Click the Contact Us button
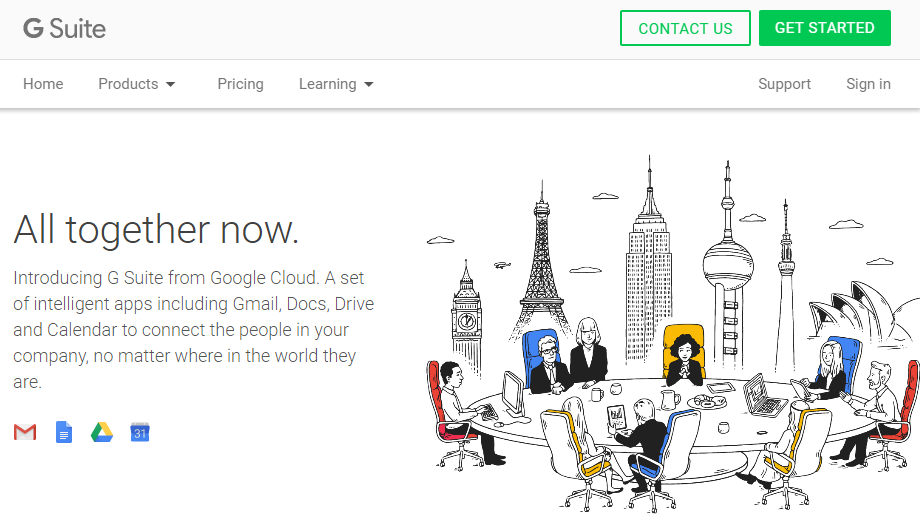The width and height of the screenshot is (920, 524). click(685, 28)
